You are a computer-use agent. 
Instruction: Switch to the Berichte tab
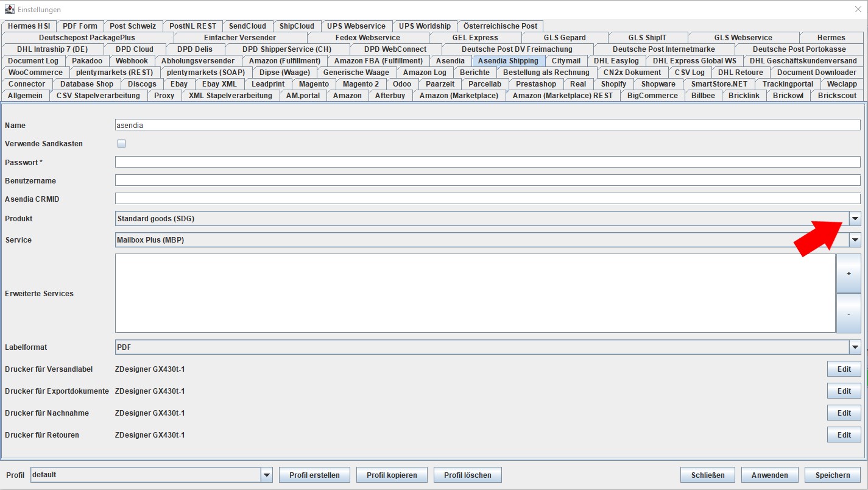pos(475,73)
